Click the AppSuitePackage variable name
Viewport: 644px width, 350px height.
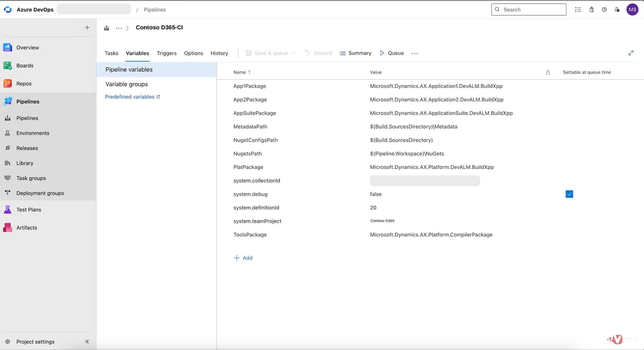pos(255,113)
